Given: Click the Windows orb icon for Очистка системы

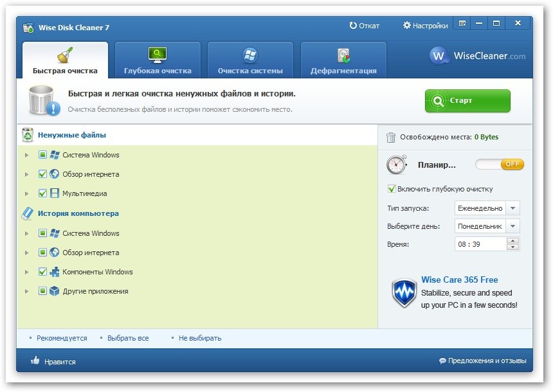Looking at the screenshot, I should tap(250, 55).
